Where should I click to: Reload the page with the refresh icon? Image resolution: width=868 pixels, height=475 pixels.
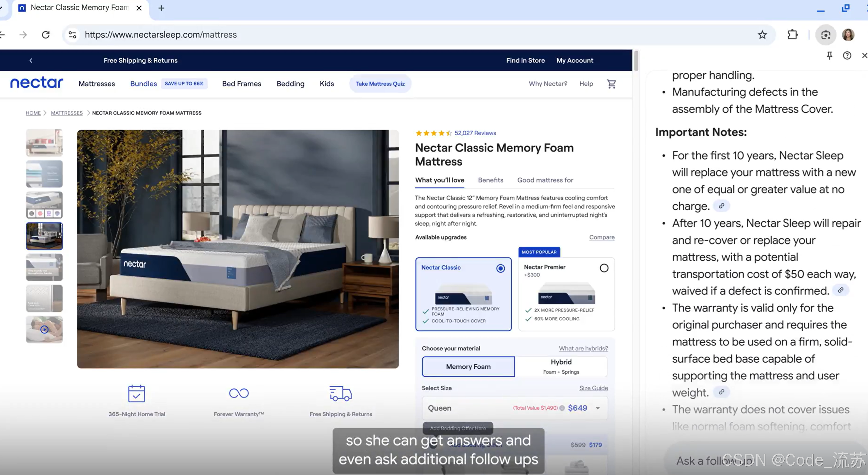[46, 35]
